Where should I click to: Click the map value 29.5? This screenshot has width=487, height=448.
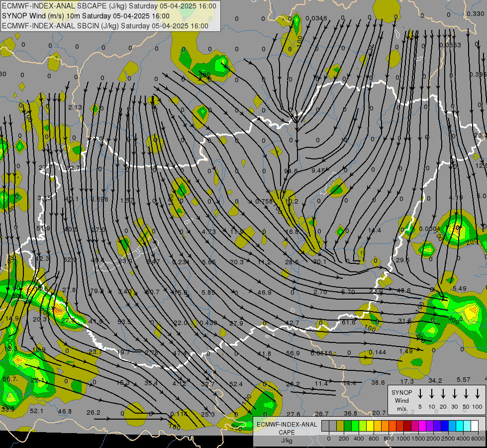point(403,260)
